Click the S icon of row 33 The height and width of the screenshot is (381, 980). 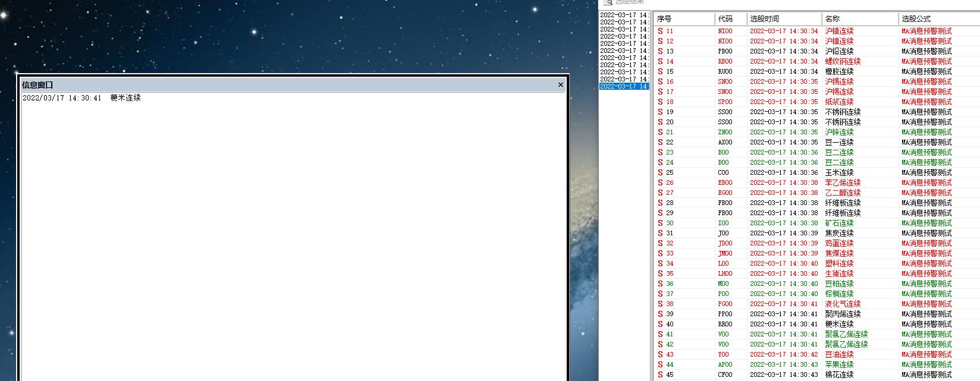click(660, 253)
